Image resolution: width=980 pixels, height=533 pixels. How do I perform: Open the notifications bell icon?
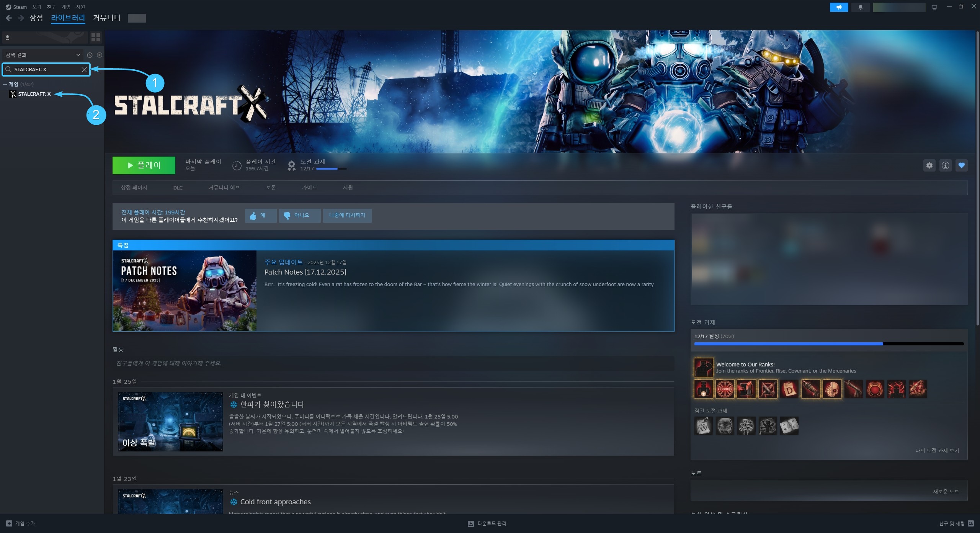tap(860, 7)
